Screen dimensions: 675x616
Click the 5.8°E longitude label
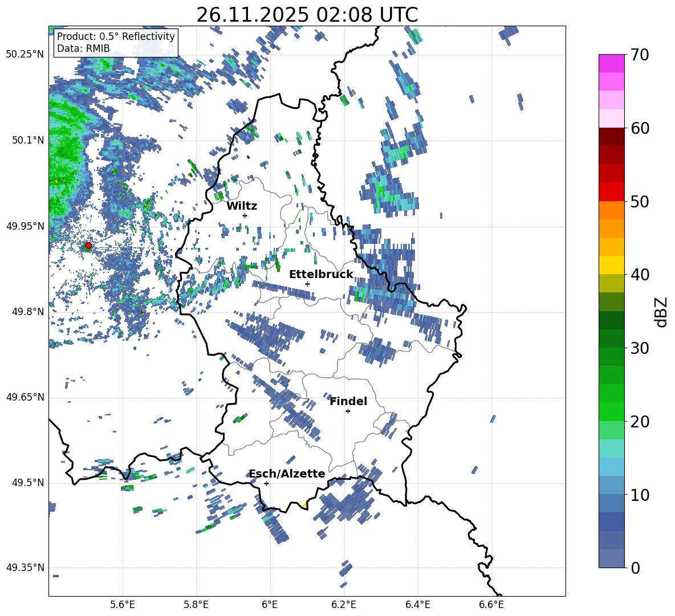coord(196,605)
